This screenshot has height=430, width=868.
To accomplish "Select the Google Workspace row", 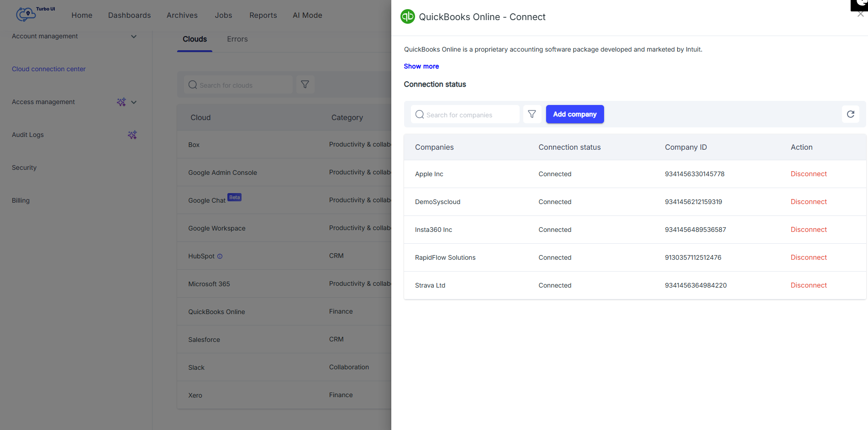I will [284, 228].
